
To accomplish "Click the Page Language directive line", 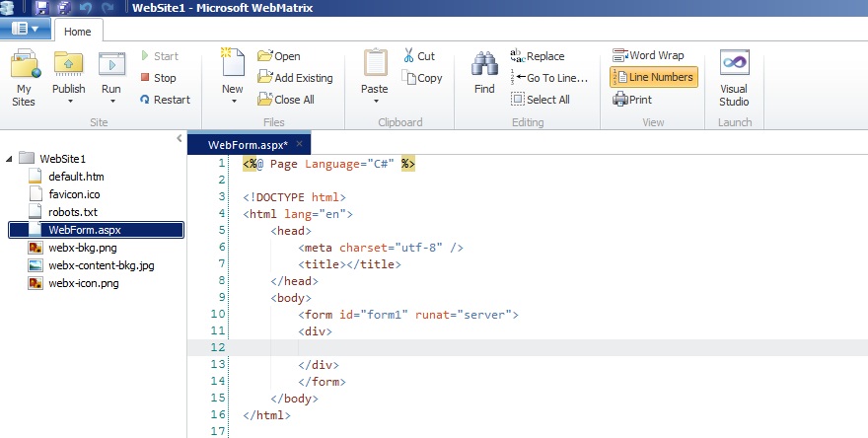I will [x=328, y=164].
